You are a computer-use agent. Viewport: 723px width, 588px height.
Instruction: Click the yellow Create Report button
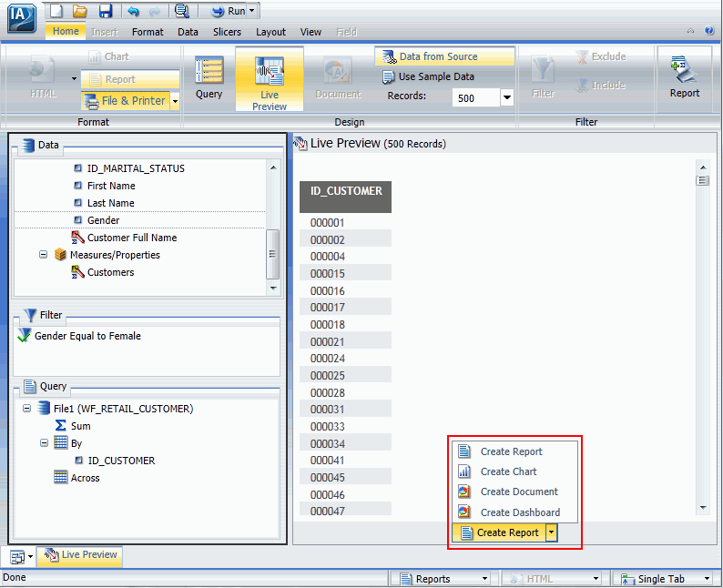499,532
